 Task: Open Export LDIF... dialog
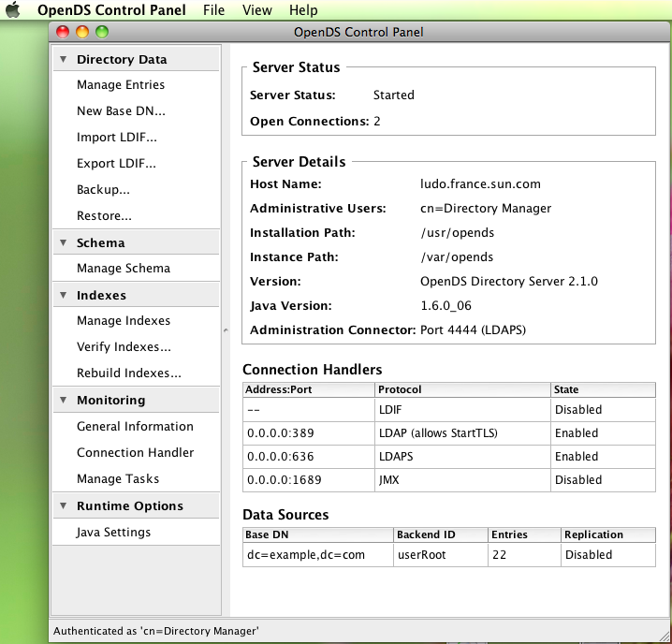coord(116,164)
